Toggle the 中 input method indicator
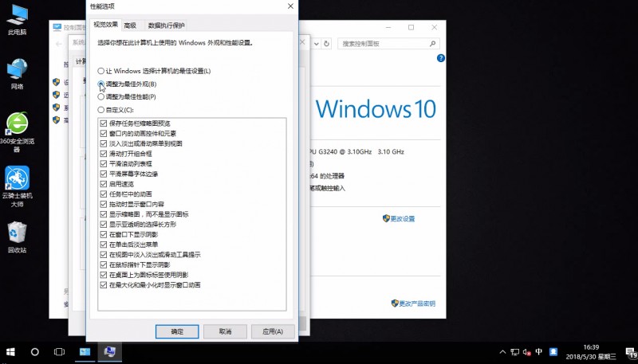638x364 pixels. 539,352
